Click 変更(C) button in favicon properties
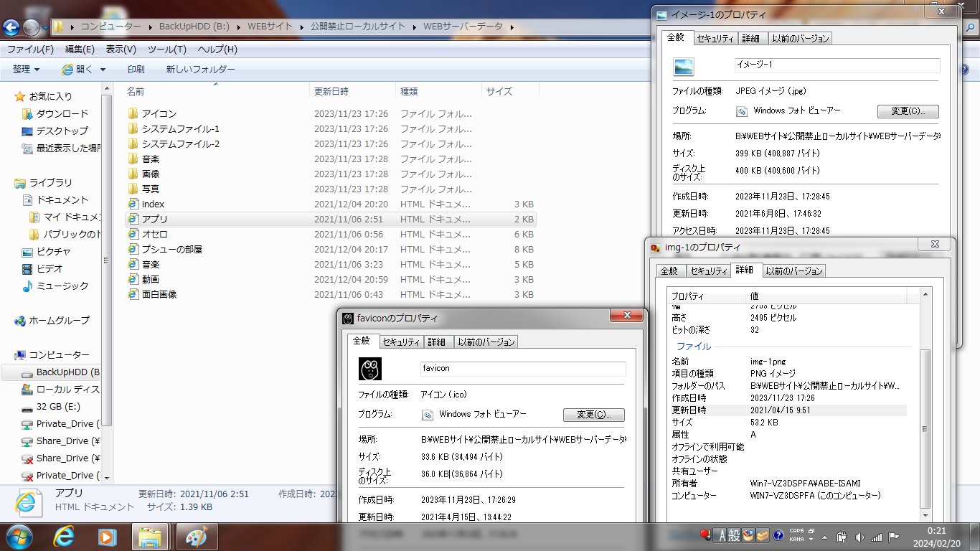Image resolution: width=980 pixels, height=551 pixels. 593,415
